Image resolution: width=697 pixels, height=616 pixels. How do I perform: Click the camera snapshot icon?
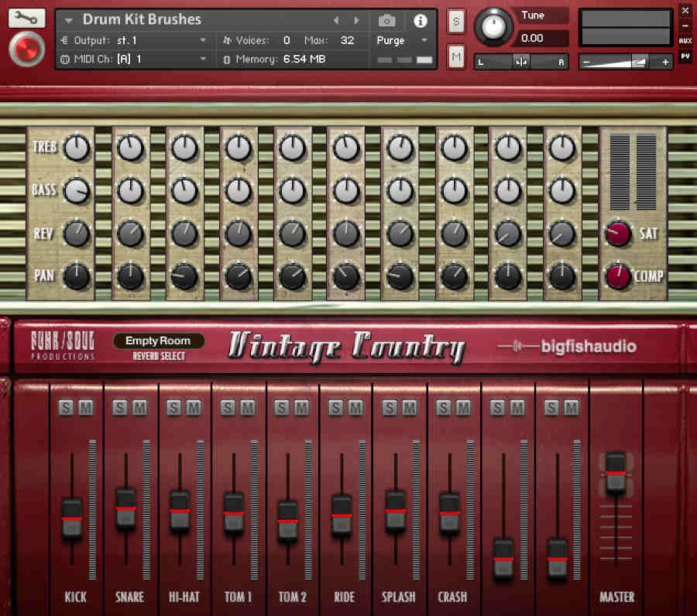[x=386, y=21]
